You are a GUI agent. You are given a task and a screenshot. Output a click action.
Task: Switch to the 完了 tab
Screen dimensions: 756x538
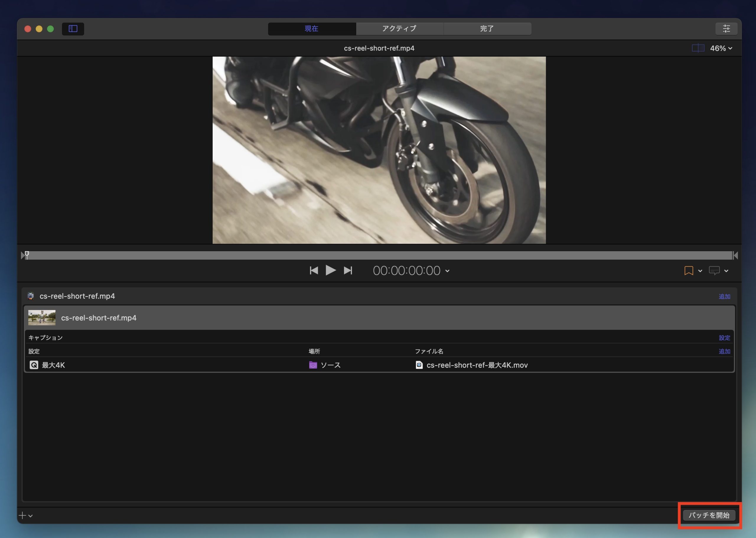pos(487,29)
